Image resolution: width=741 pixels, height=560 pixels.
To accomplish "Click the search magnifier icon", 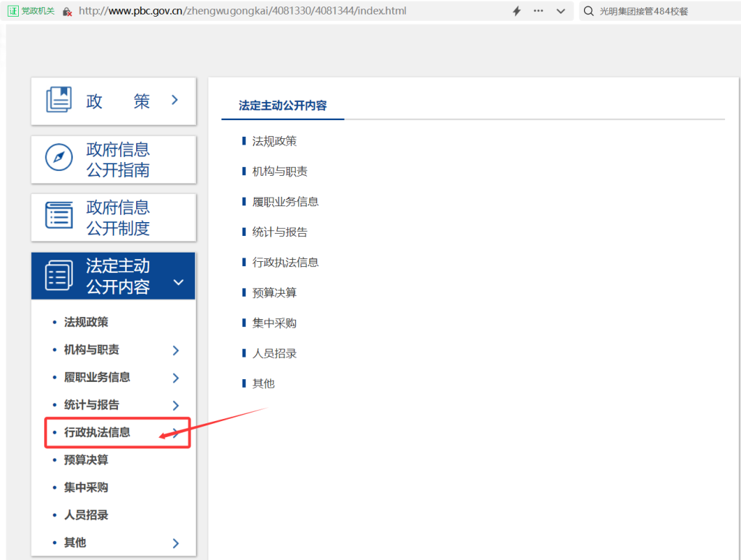I will (x=588, y=11).
